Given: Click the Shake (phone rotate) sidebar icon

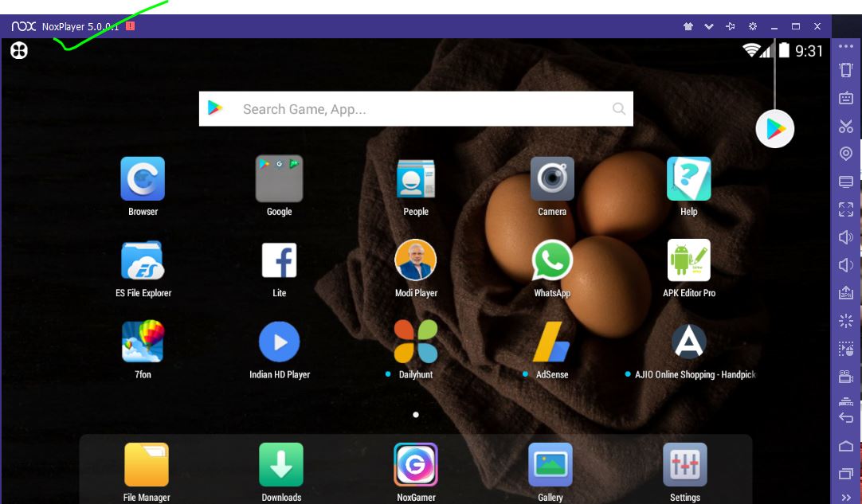Looking at the screenshot, I should 845,70.
